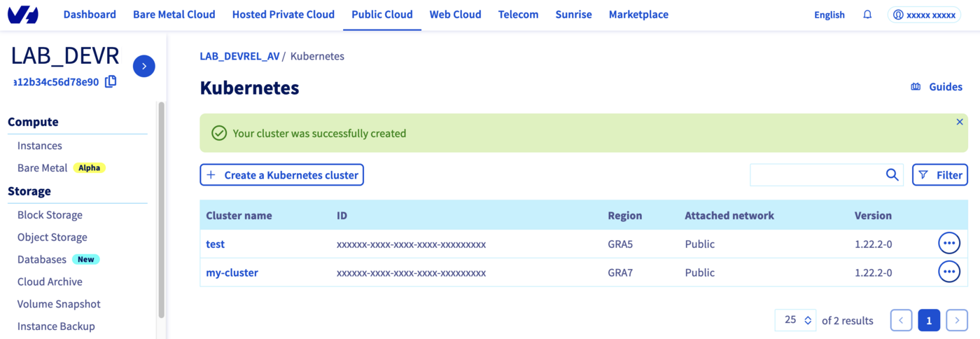Image resolution: width=980 pixels, height=339 pixels.
Task: Open Object Storage in the sidebar
Action: [52, 237]
